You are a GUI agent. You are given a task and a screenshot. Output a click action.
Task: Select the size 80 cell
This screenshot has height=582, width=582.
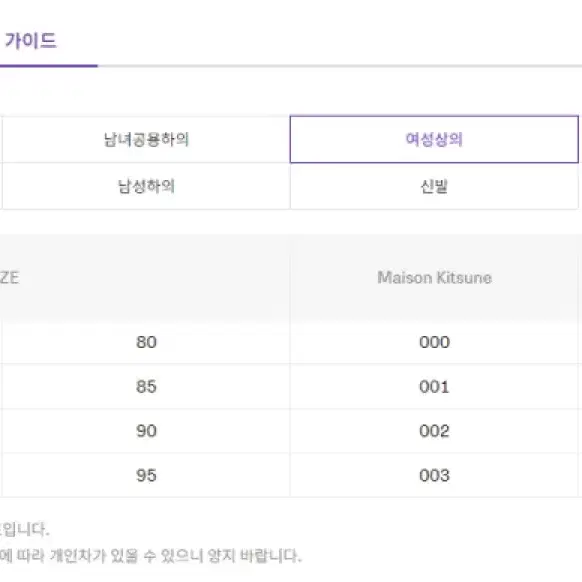pos(146,342)
